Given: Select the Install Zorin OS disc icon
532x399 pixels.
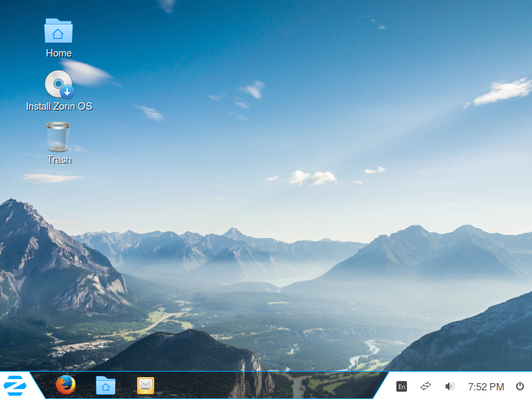Looking at the screenshot, I should coord(59,84).
